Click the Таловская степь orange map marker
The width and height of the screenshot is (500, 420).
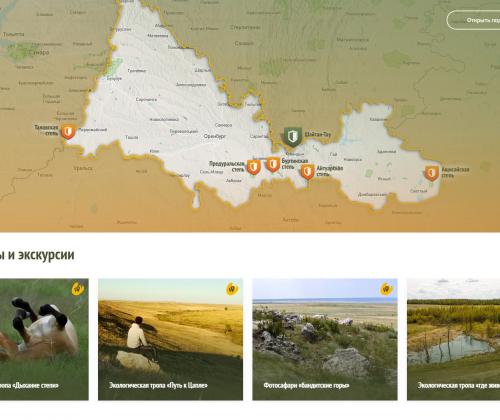68,132
